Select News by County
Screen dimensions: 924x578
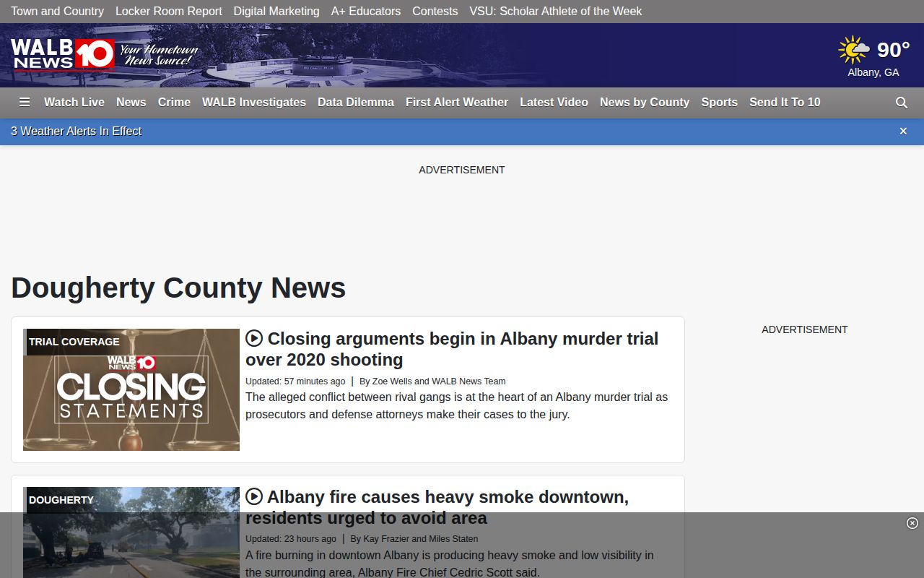tap(645, 103)
